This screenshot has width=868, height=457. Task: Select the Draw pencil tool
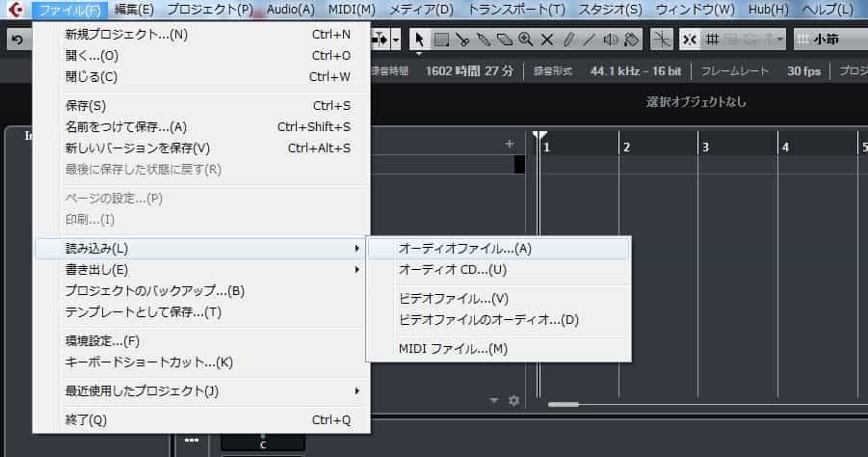click(568, 40)
